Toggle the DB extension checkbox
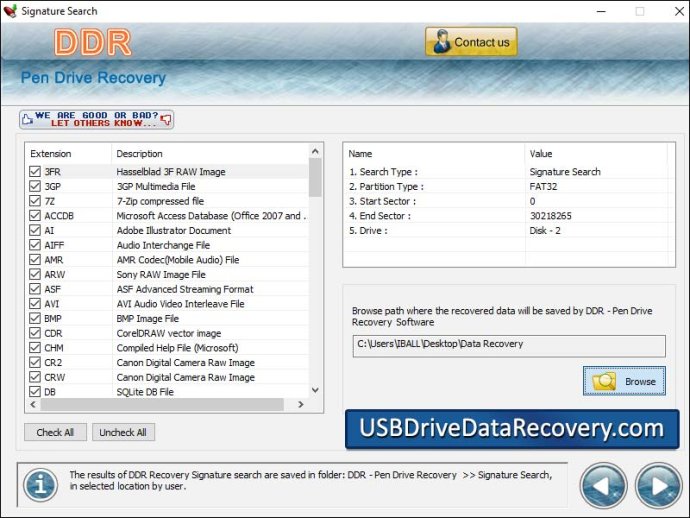690x518 pixels. 35,392
